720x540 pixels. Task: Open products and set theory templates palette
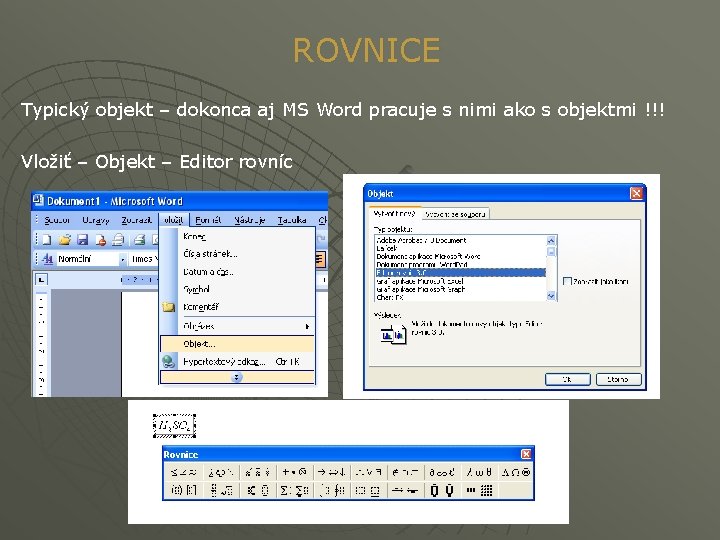pos(442,490)
